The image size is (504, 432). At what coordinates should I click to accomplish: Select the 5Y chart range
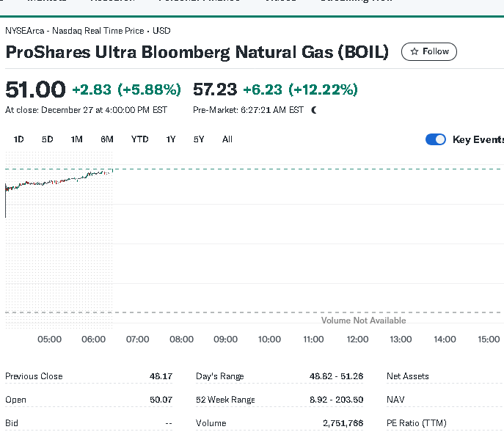pyautogui.click(x=199, y=139)
